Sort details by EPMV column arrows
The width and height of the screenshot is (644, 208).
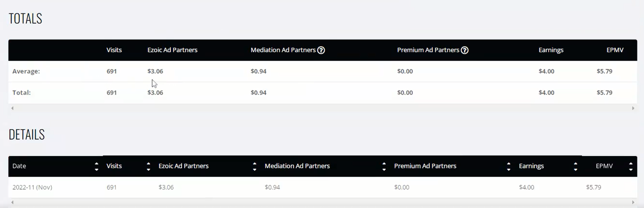[631, 166]
